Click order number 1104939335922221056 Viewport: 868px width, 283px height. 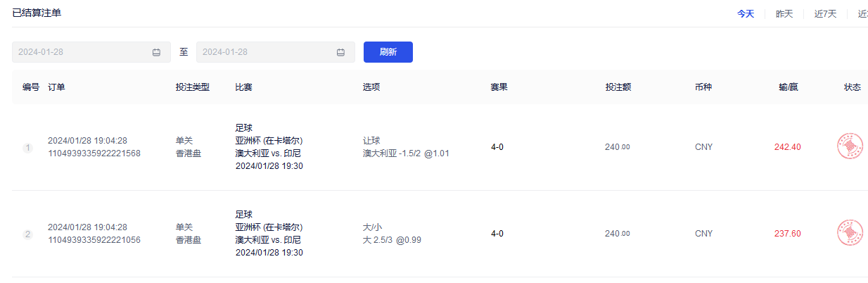(x=94, y=240)
